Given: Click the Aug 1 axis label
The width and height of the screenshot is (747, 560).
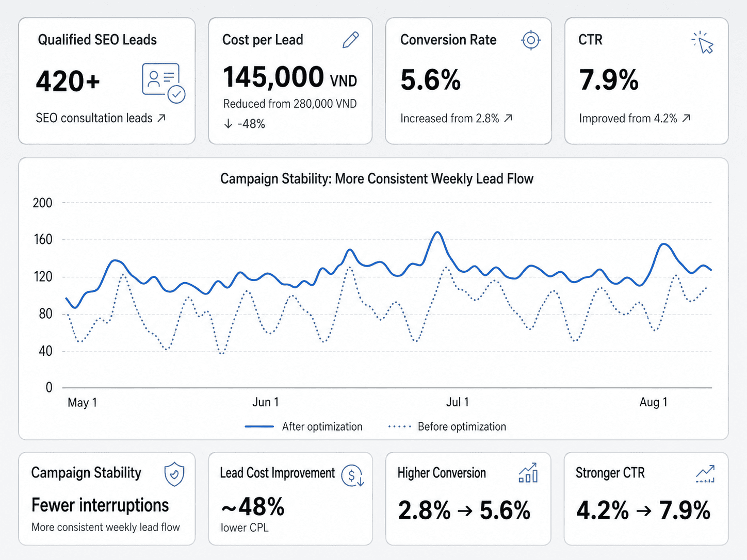Looking at the screenshot, I should pyautogui.click(x=654, y=402).
